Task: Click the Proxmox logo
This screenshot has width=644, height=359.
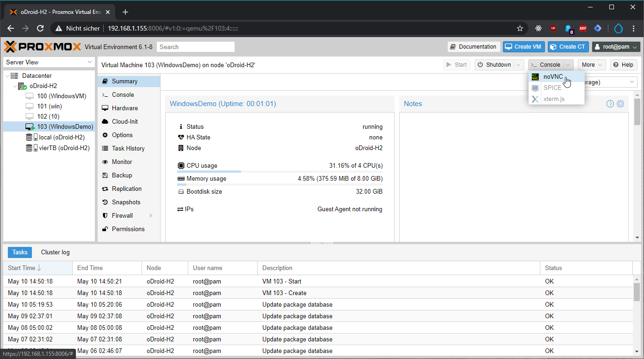Action: pos(43,47)
